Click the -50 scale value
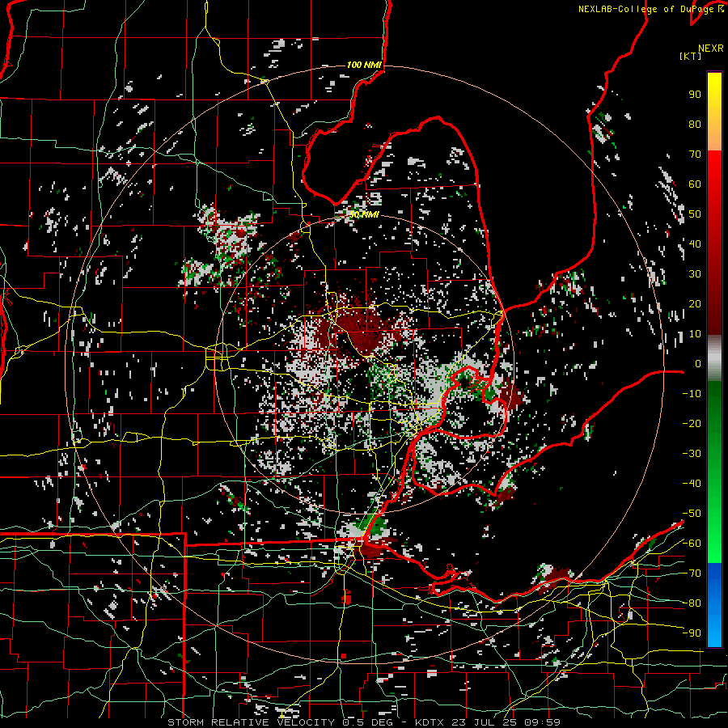Image resolution: width=728 pixels, height=728 pixels. [x=692, y=514]
